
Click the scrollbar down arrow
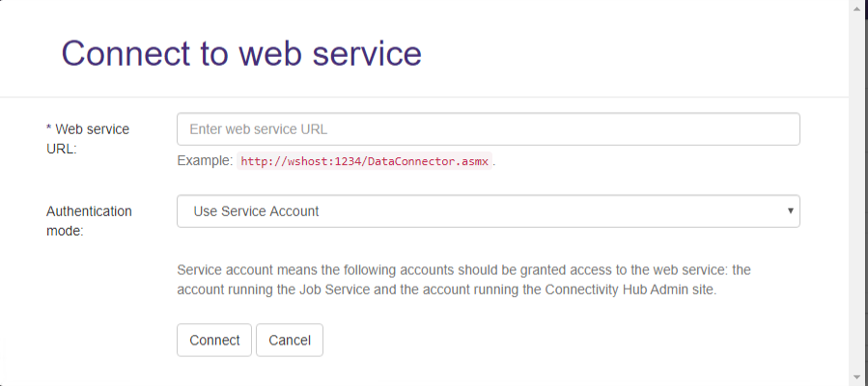858,376
